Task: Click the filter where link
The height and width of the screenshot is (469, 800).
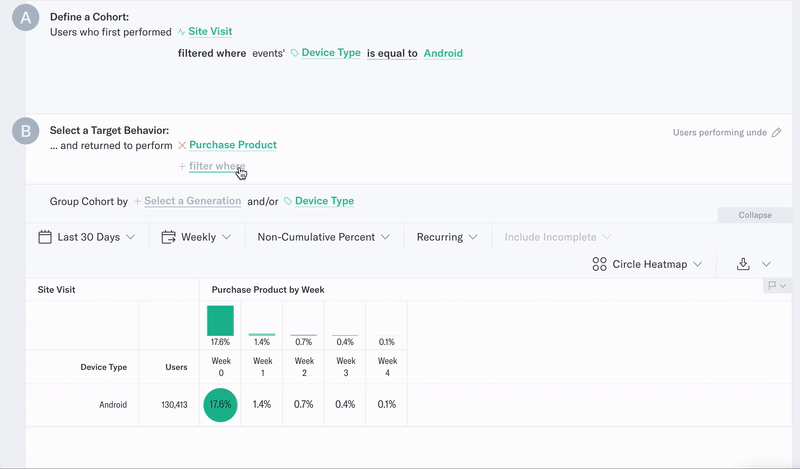Action: coord(216,166)
